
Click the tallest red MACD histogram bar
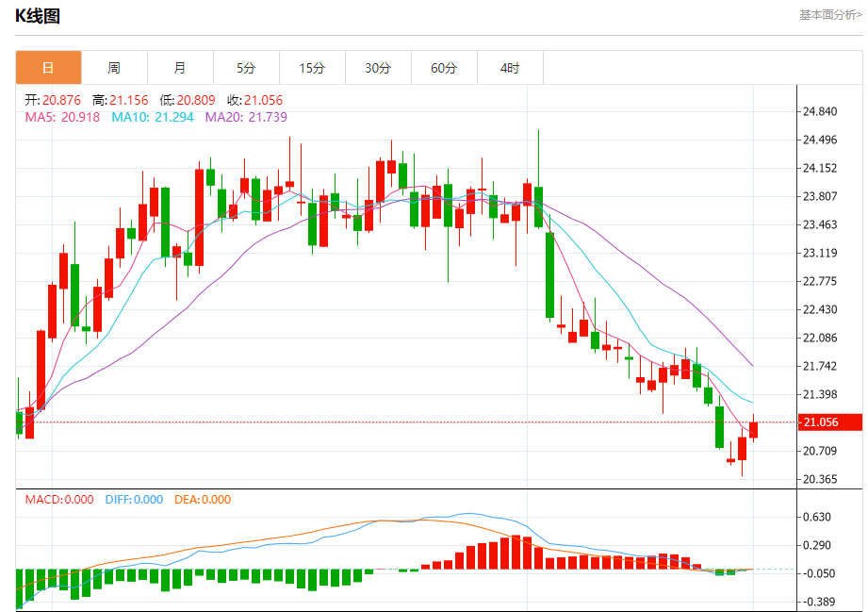pyautogui.click(x=516, y=553)
